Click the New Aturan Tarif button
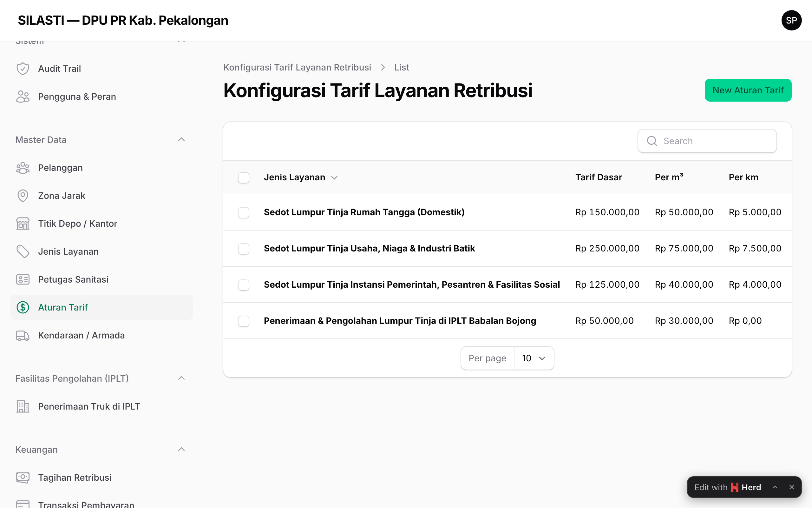This screenshot has width=812, height=508. pos(748,90)
